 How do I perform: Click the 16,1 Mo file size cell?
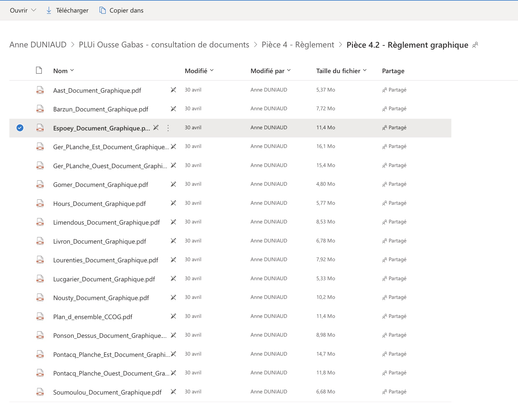326,146
